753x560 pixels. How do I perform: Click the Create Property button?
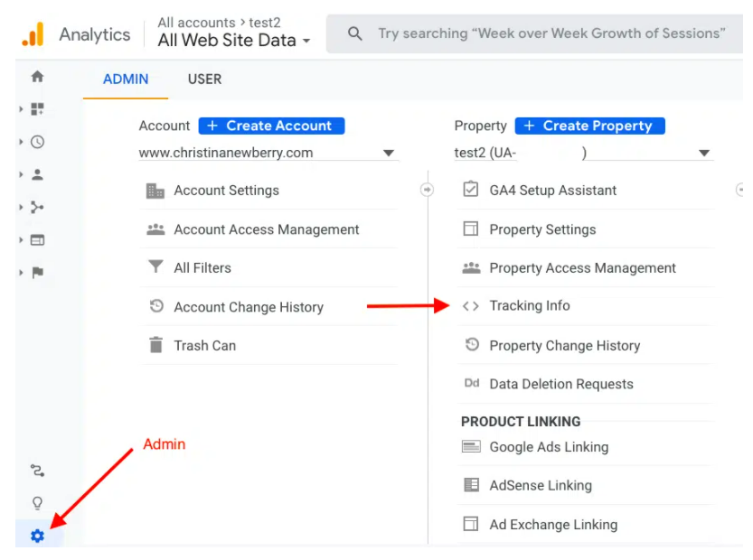tap(589, 126)
